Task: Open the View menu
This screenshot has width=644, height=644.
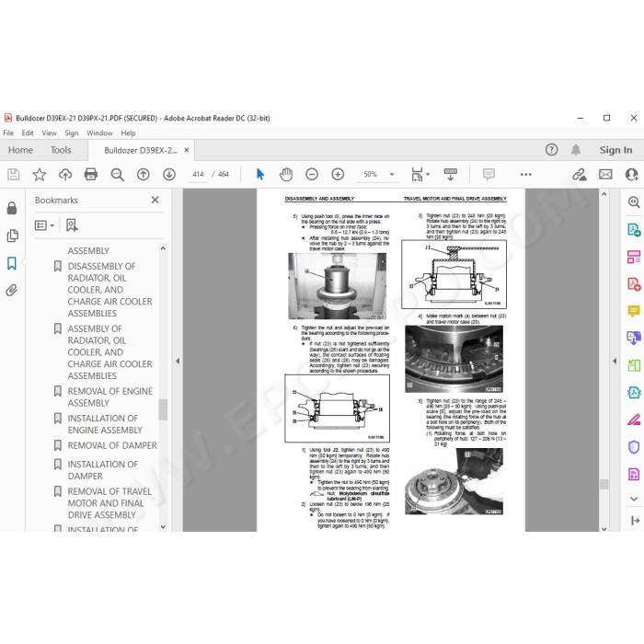Action: click(x=49, y=133)
